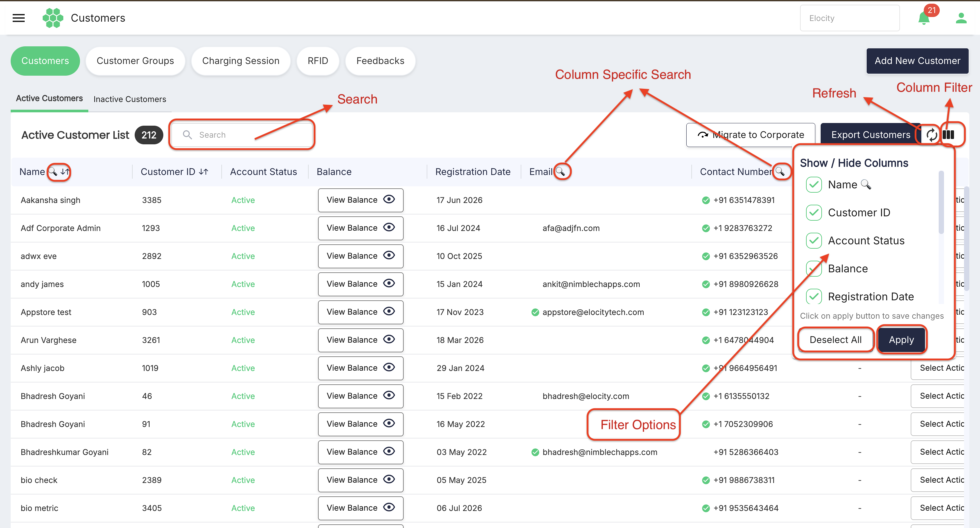The height and width of the screenshot is (528, 980).
Task: Open Select Action for bio metric
Action: 937,508
